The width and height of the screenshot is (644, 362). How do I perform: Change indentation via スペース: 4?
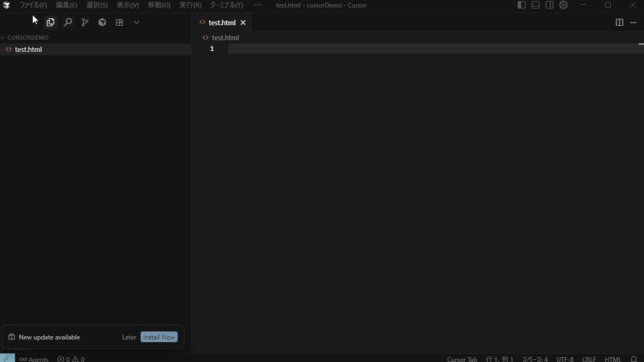tap(535, 359)
